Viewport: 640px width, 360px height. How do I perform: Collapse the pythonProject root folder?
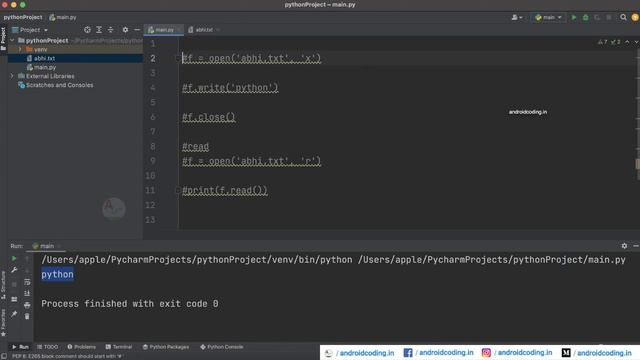(x=12, y=40)
